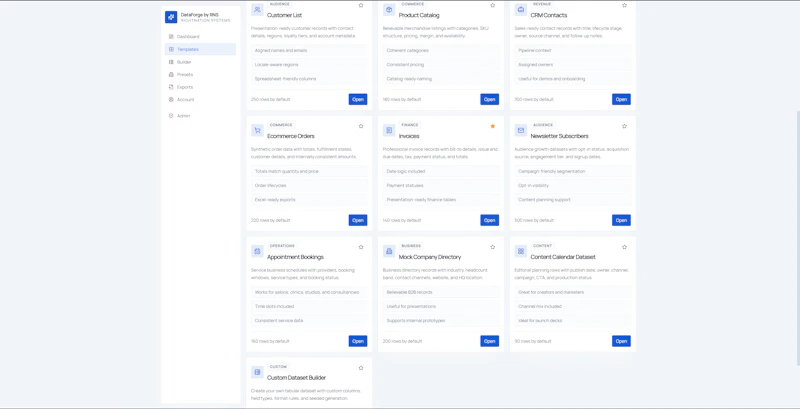800x409 pixels.
Task: Open the Customer List template
Action: (x=358, y=99)
